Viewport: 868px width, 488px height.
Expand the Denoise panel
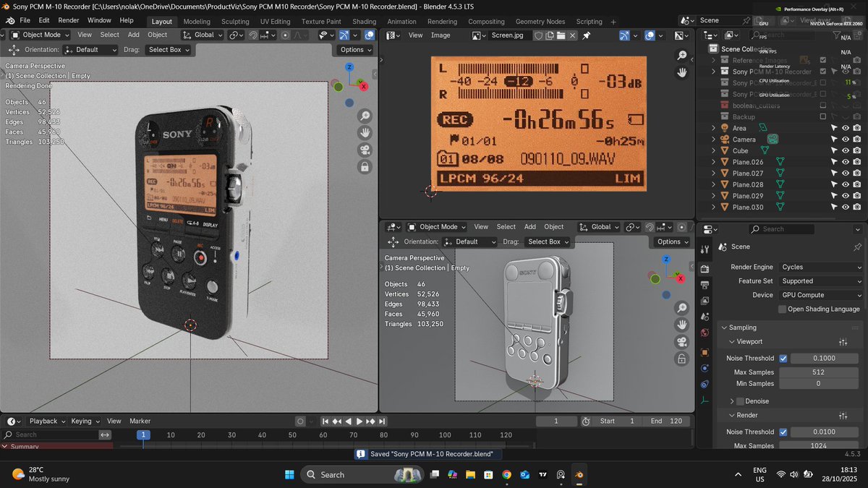732,401
